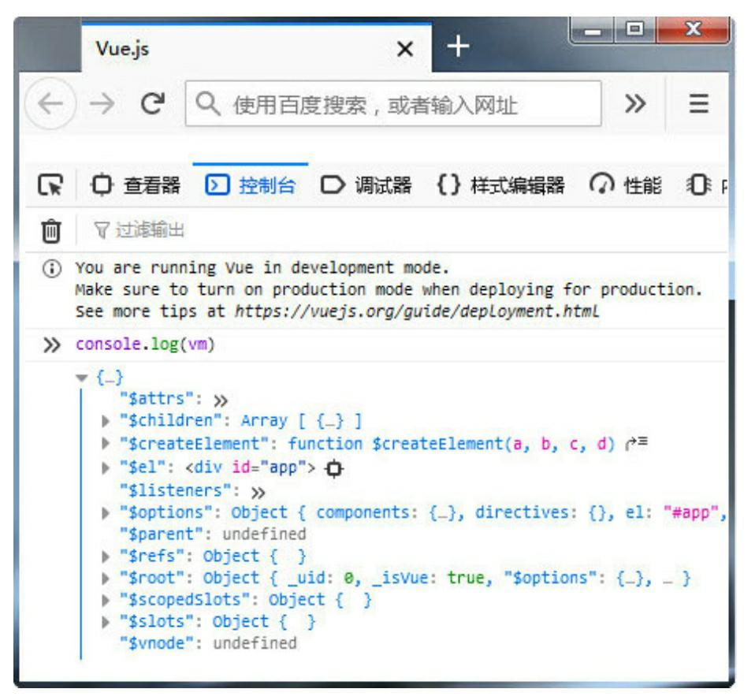Click the console.log(vm) command text
This screenshot has height=700, width=755.
(x=145, y=345)
